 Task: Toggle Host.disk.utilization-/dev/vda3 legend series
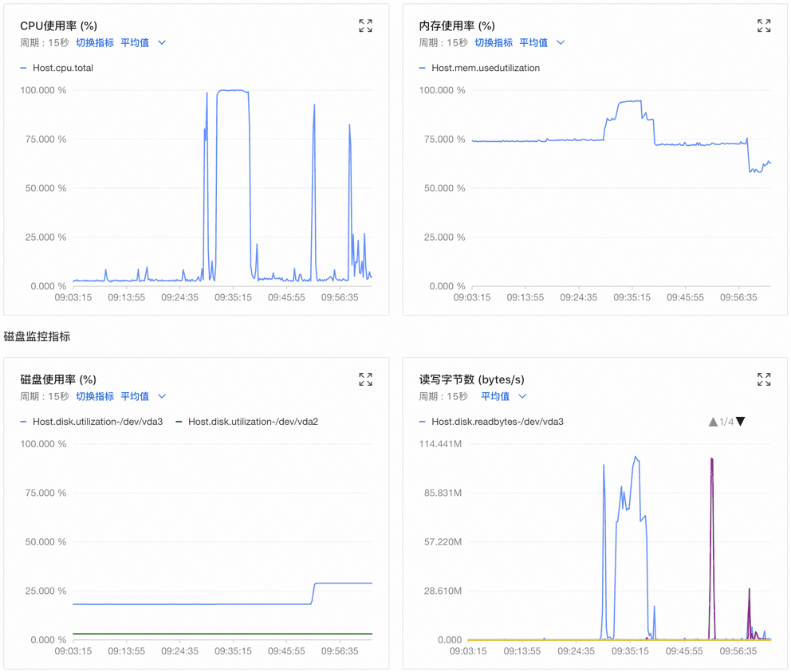pyautogui.click(x=92, y=422)
